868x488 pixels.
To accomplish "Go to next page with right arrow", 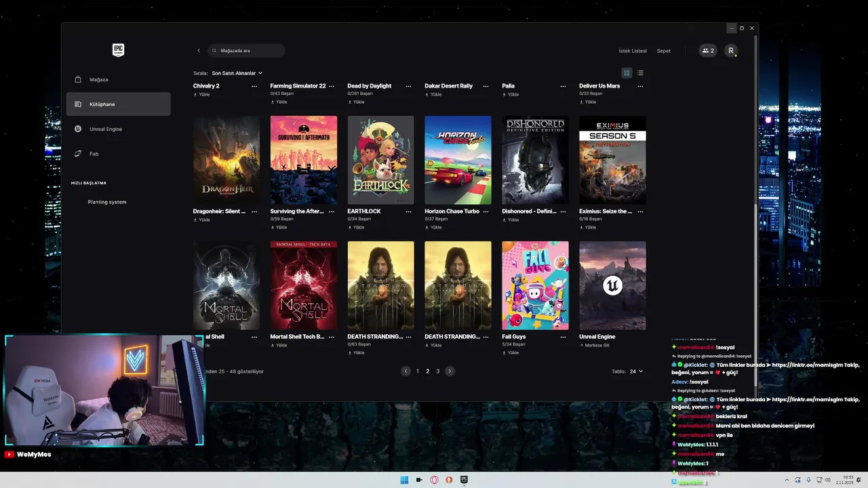I will 450,371.
